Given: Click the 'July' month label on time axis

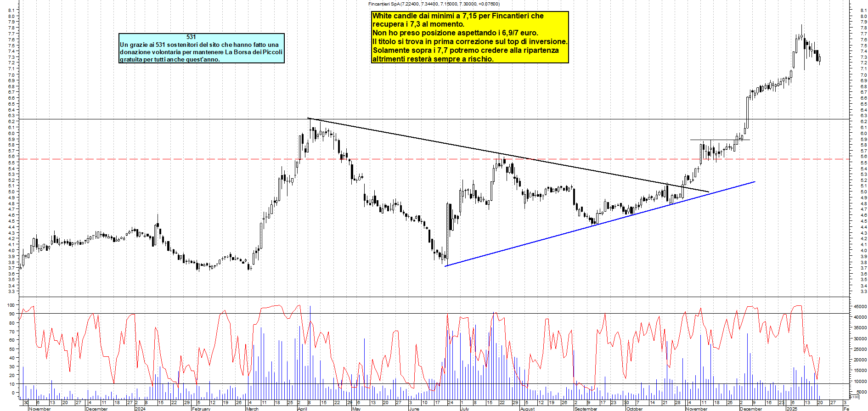Looking at the screenshot, I should [x=465, y=409].
